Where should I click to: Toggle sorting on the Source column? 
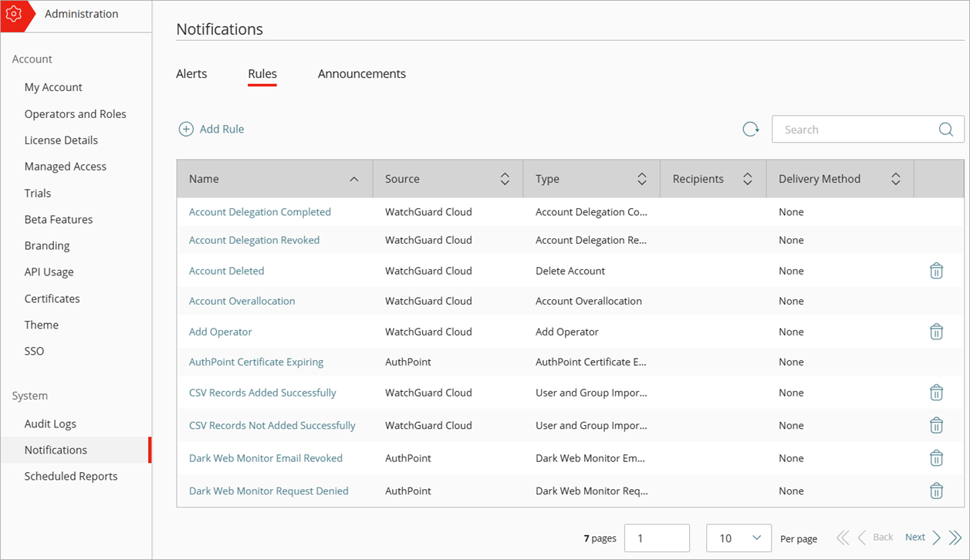click(x=504, y=178)
